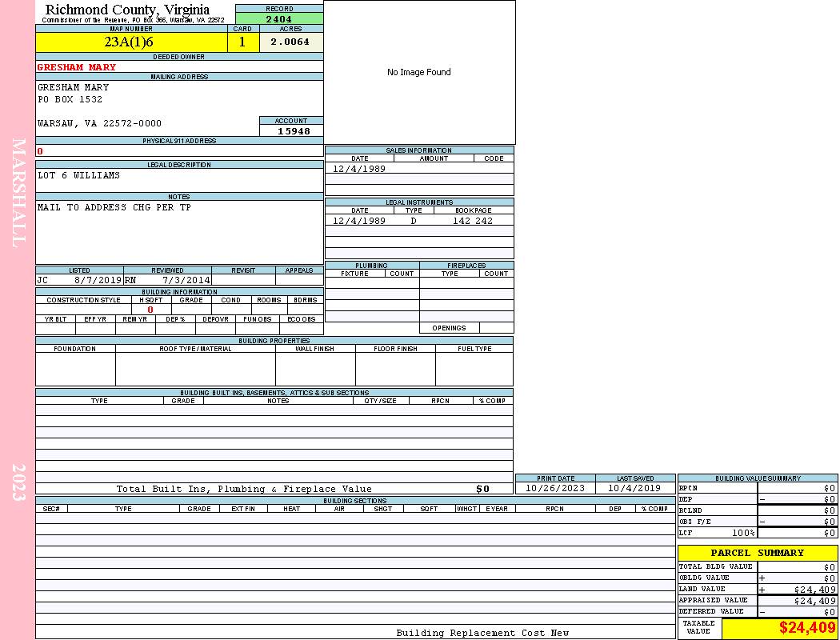Click the Print Date 10/26/2023 cell
Image resolution: width=840 pixels, height=640 pixels.
[x=555, y=488]
